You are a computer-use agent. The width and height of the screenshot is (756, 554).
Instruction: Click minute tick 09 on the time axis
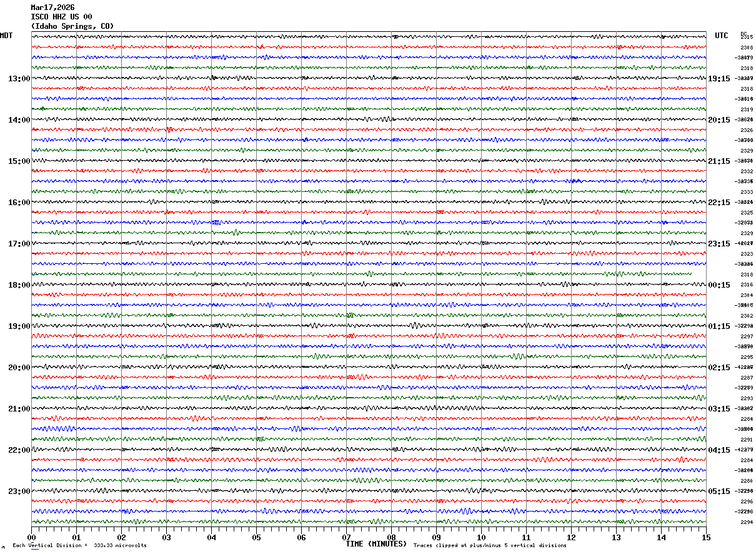(436, 537)
